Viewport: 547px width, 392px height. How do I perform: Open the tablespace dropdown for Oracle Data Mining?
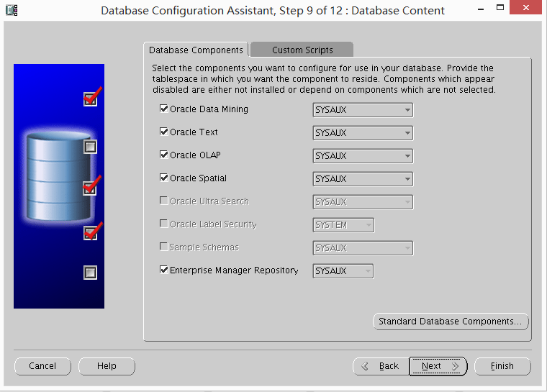tap(363, 110)
